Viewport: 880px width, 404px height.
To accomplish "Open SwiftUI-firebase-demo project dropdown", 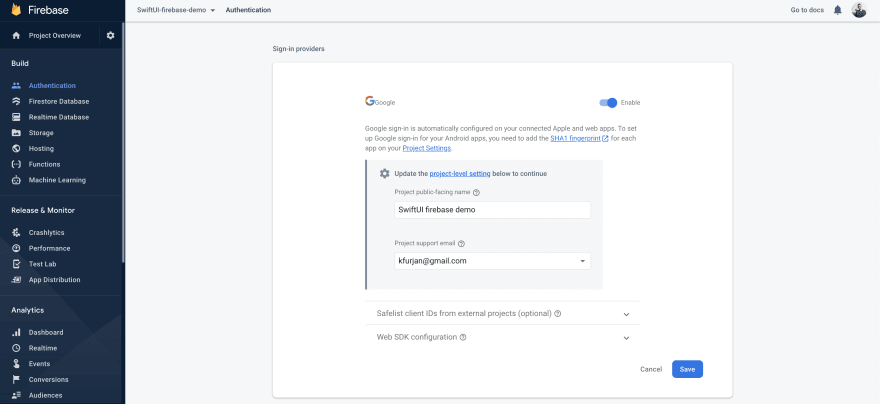I will [x=176, y=10].
